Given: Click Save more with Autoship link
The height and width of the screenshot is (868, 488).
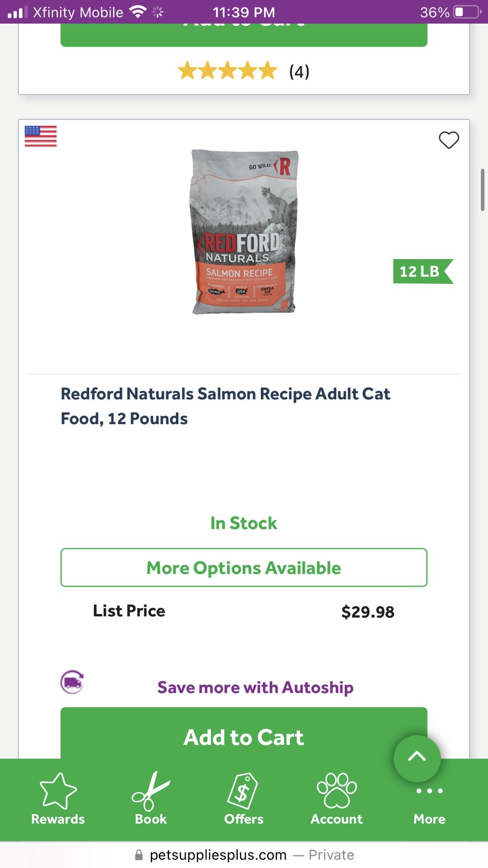Looking at the screenshot, I should pos(255,687).
